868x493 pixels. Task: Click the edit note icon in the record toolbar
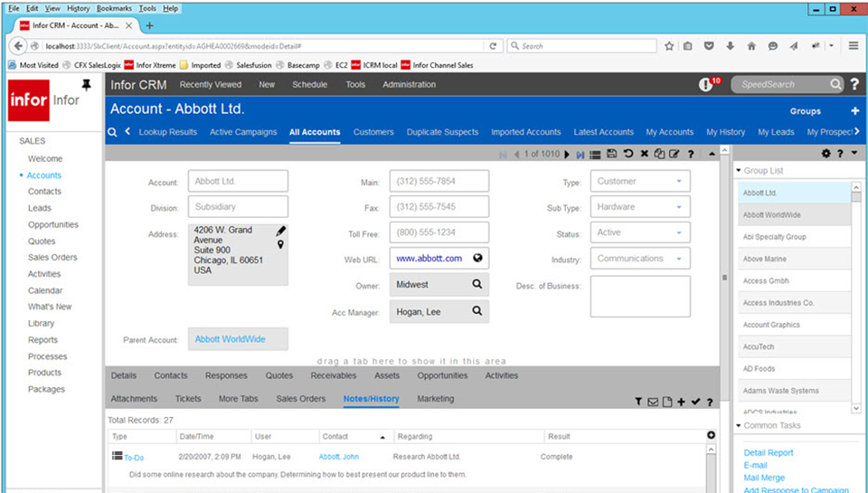click(674, 154)
